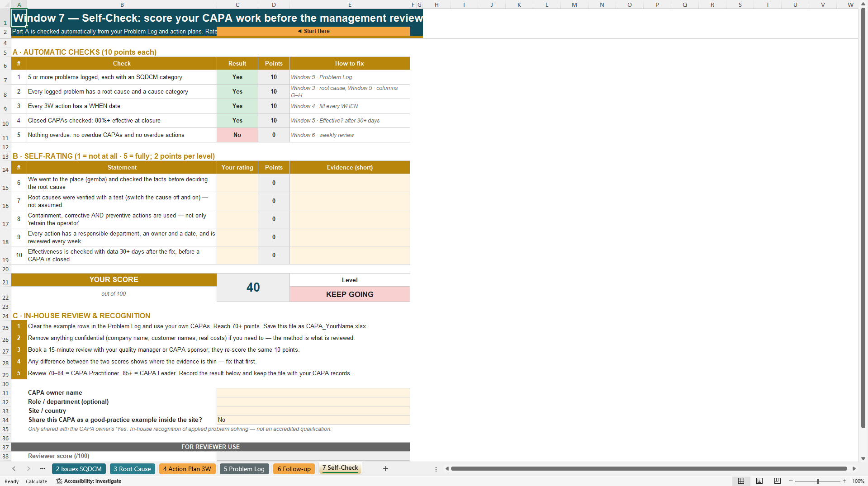This screenshot has width=868, height=486.
Task: Click 'Window 4 · fill every WHEN' hint
Action: 350,106
